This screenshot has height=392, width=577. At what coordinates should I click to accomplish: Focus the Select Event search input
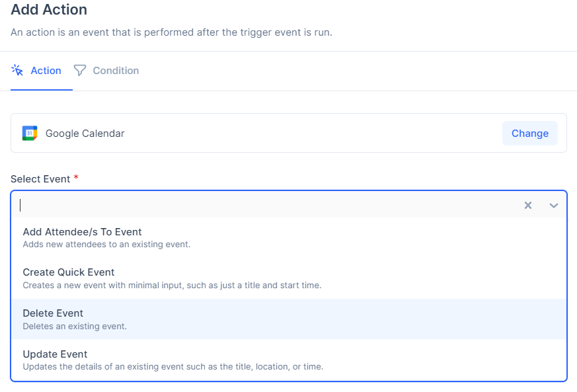(268, 206)
